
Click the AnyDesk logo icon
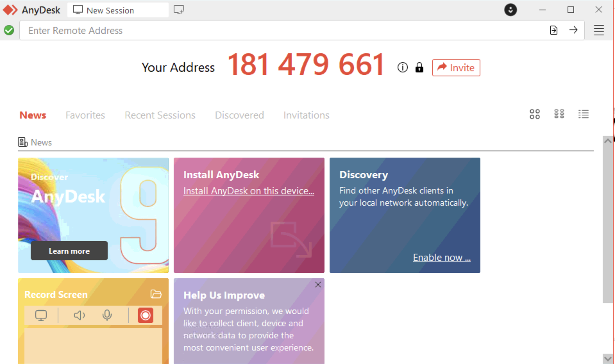10,10
